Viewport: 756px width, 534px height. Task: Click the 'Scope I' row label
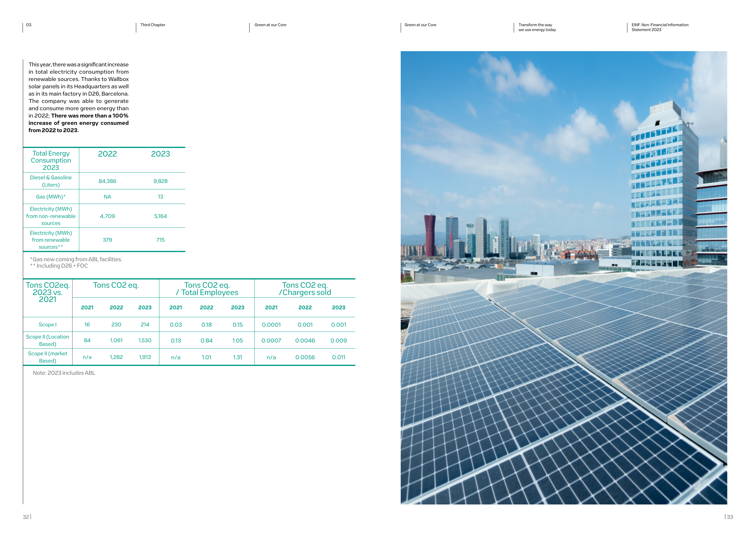[48, 325]
